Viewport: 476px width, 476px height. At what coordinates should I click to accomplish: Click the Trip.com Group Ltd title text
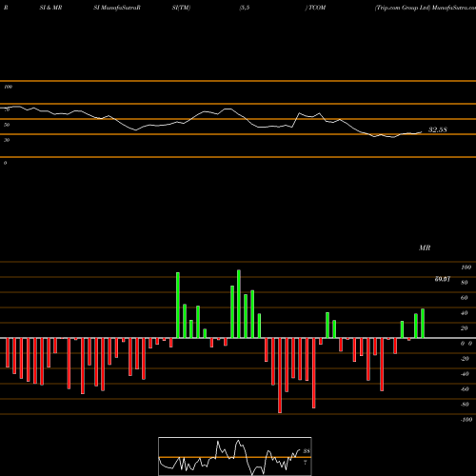point(403,8)
